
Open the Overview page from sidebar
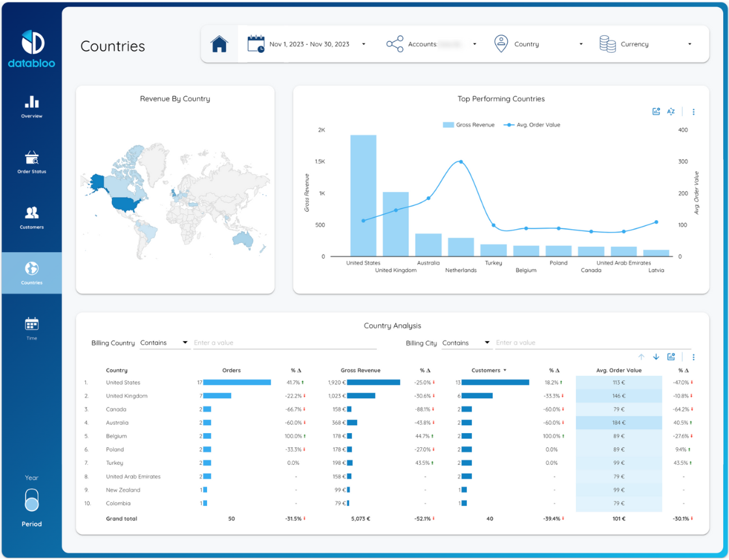32,107
